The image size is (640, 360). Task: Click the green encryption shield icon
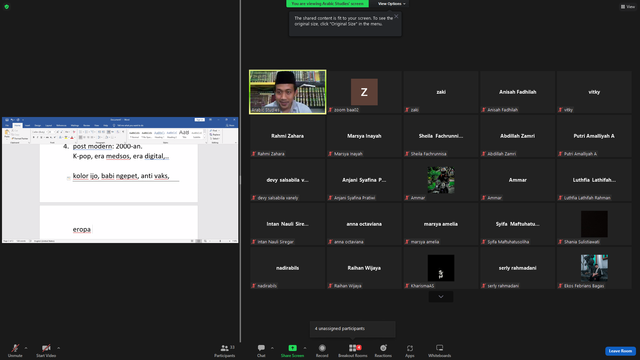point(7,7)
